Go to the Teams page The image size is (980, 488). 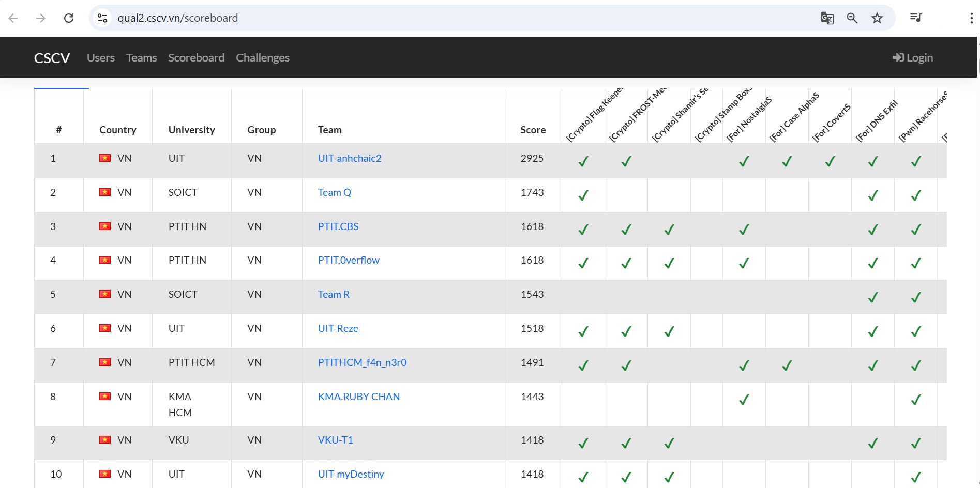(141, 58)
